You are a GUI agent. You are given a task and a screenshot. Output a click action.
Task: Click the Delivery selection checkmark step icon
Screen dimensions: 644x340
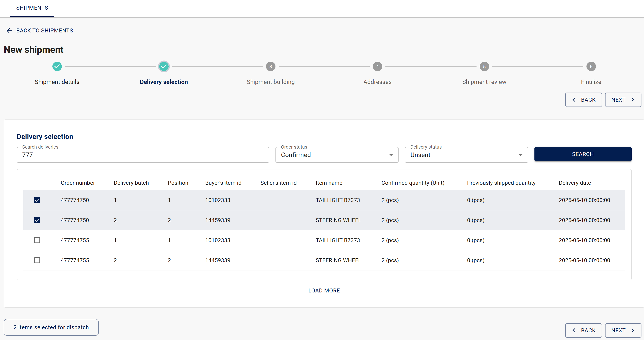pos(164,67)
